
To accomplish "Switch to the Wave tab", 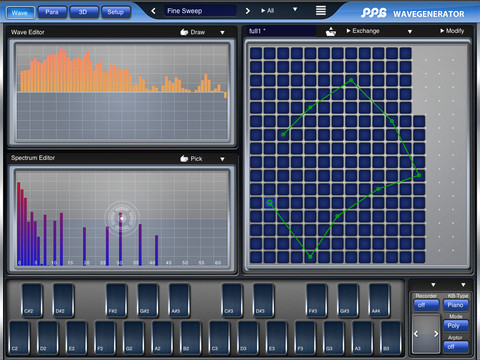I will pyautogui.click(x=20, y=13).
